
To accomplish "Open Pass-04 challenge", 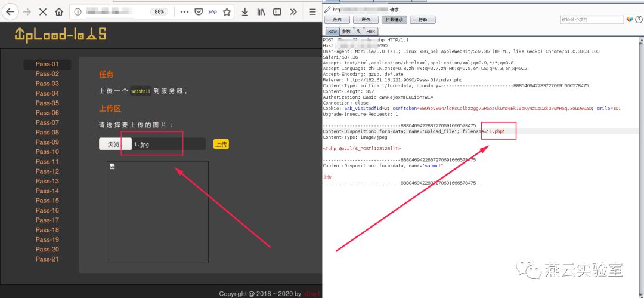I will pos(47,93).
